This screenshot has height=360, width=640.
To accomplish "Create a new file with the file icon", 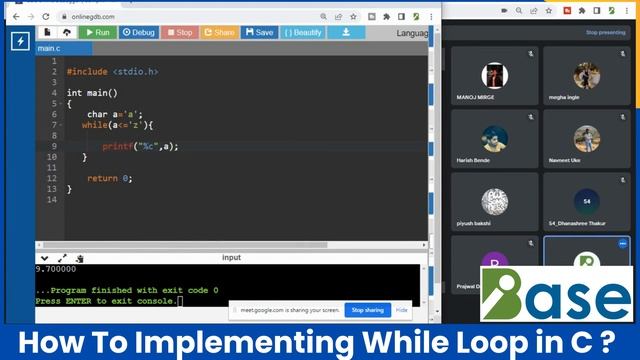I will point(47,32).
